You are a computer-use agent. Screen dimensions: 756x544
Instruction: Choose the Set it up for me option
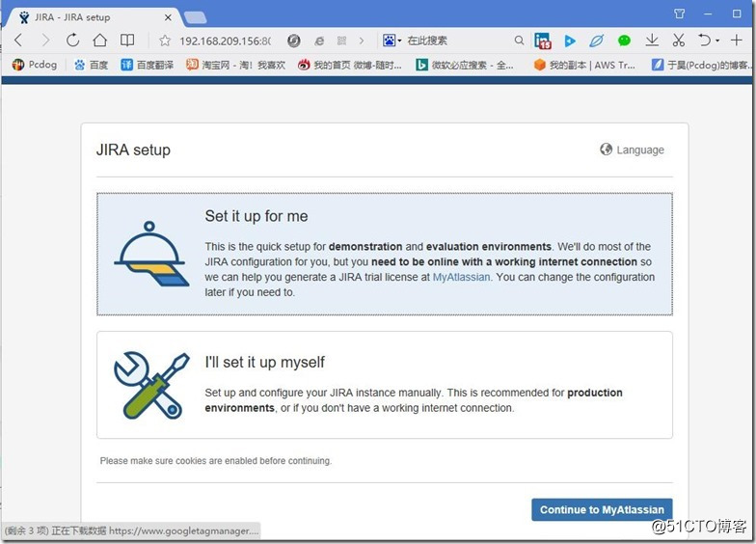384,255
